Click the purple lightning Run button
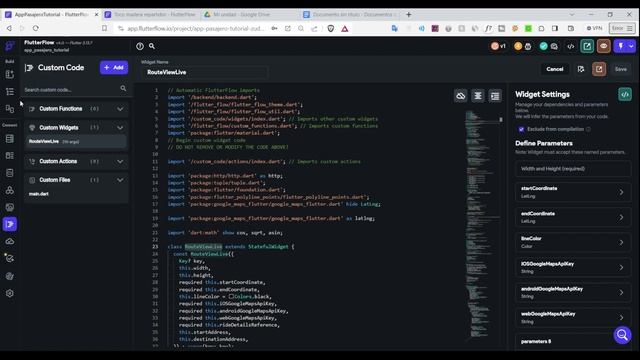The width and height of the screenshot is (640, 360). point(620,46)
